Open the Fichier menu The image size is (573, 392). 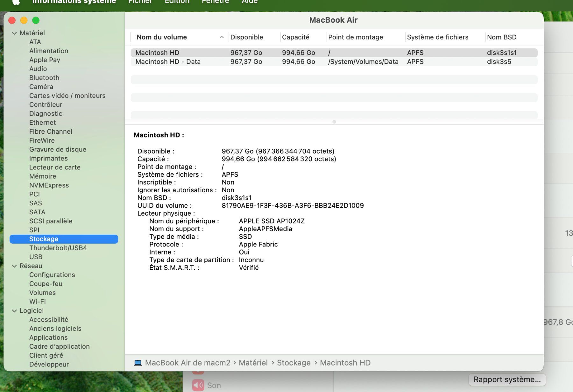pos(140,2)
